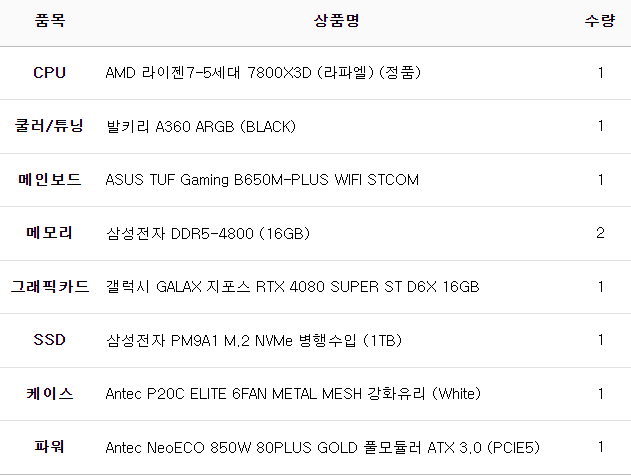
Task: Select the 쿨러/튜닝 category label
Action: point(49,126)
